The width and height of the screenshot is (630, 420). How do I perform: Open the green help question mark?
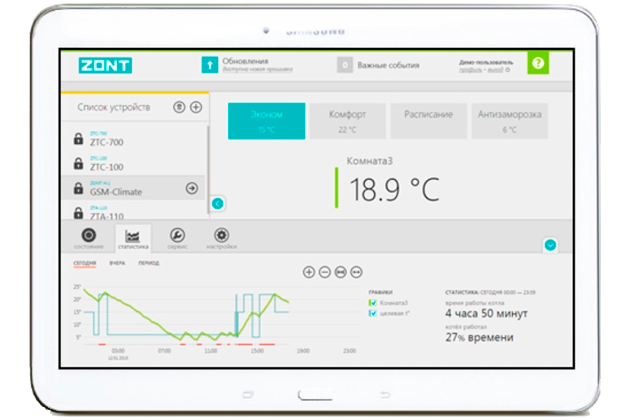(x=538, y=63)
